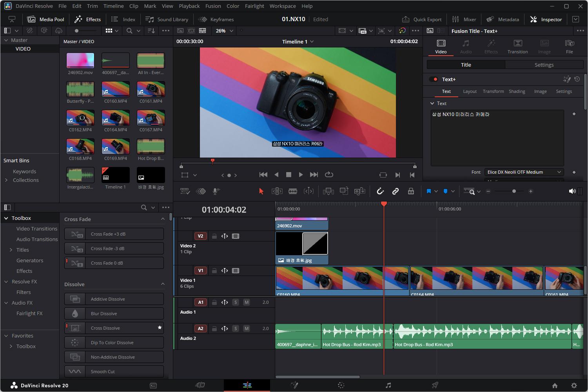Open the Playback menu
This screenshot has height=392, width=588.
coord(189,6)
